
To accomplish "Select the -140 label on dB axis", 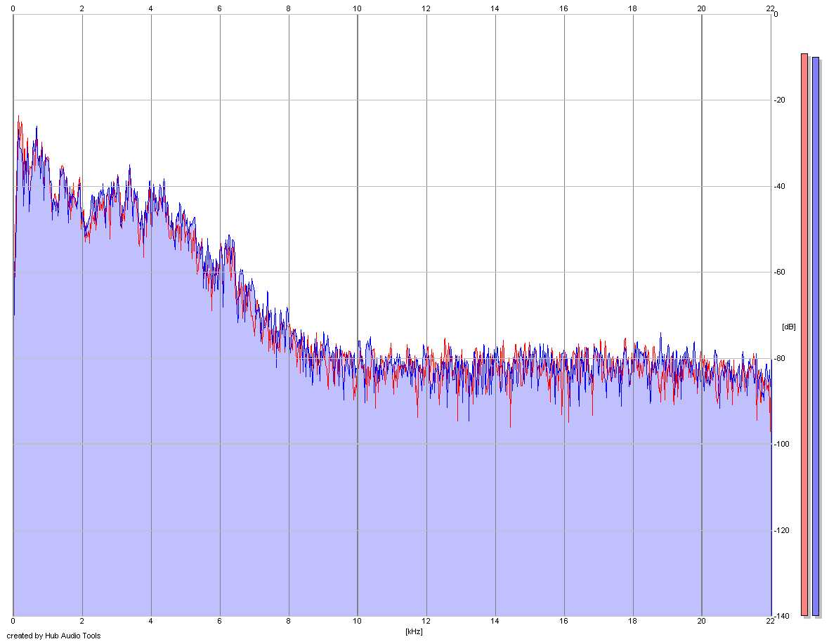I will coord(781,616).
